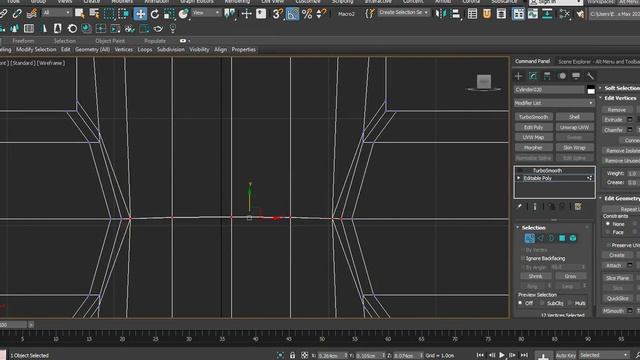Click the QuickSlice button
The image size is (640, 360).
(x=617, y=298)
